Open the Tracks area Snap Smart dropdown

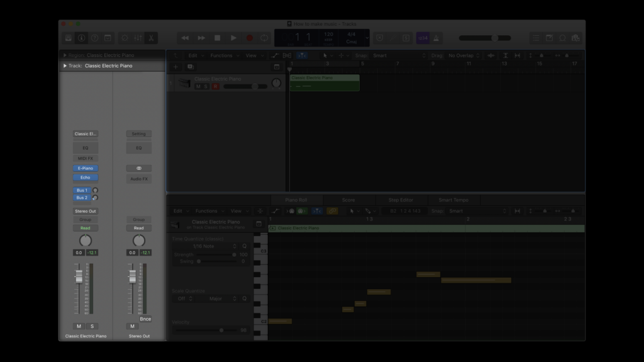pyautogui.click(x=399, y=55)
